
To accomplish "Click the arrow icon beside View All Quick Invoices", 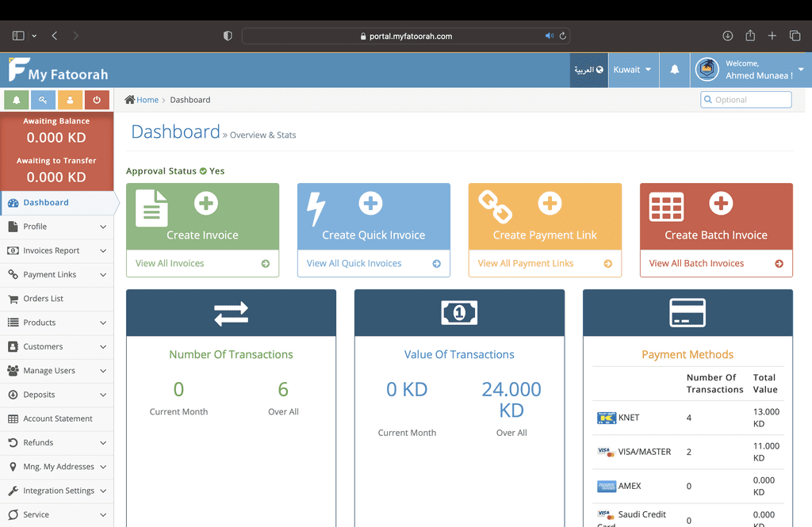I will pos(437,263).
